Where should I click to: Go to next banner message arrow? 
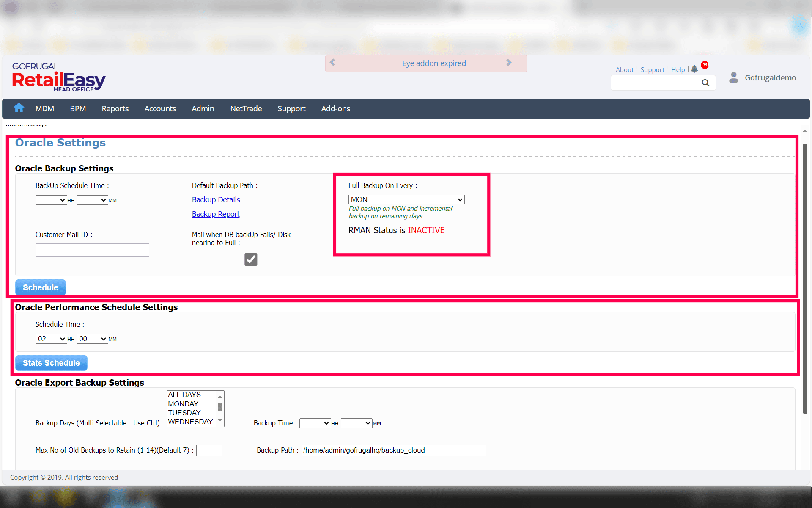[x=509, y=63]
